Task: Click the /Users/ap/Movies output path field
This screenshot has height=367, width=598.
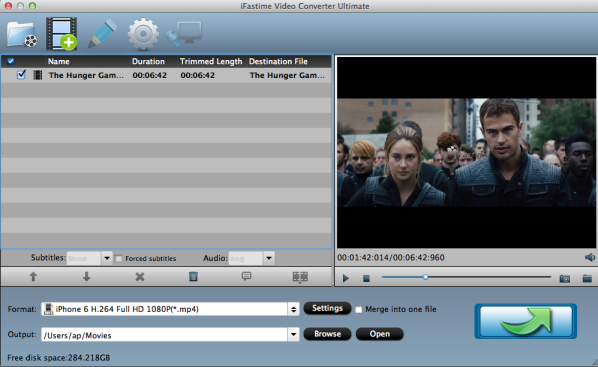Action: point(165,335)
